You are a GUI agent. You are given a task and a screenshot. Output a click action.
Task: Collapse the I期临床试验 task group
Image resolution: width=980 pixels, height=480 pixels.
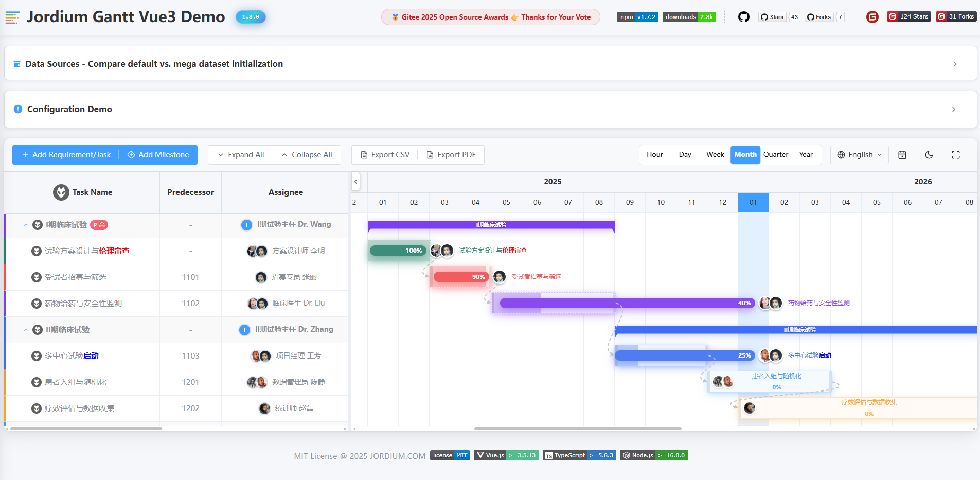pyautogui.click(x=26, y=225)
